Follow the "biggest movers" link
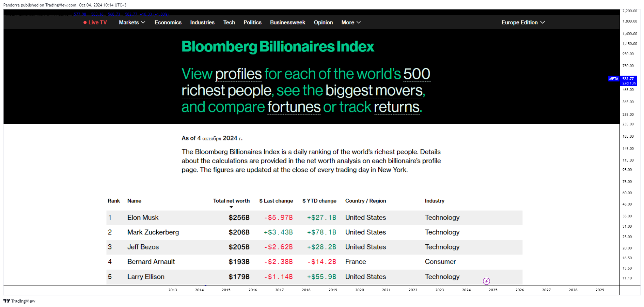 coord(374,91)
